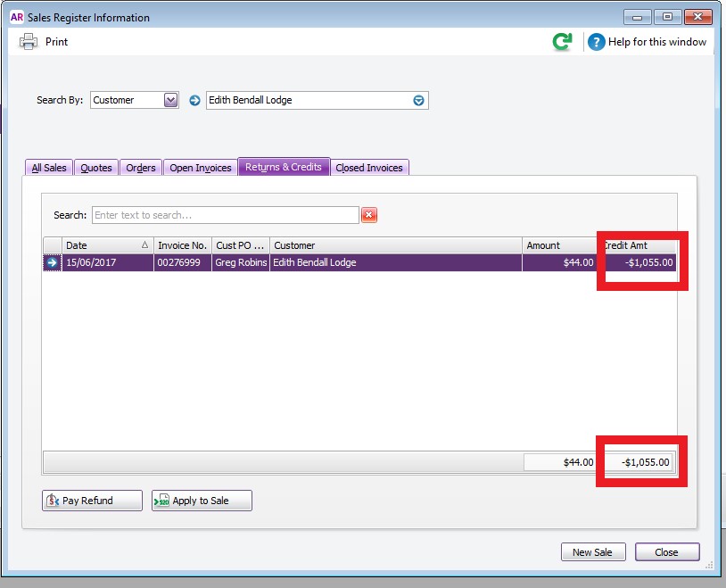
Task: Select the Edith Bendall Lodge credit row
Action: pyautogui.click(x=359, y=262)
